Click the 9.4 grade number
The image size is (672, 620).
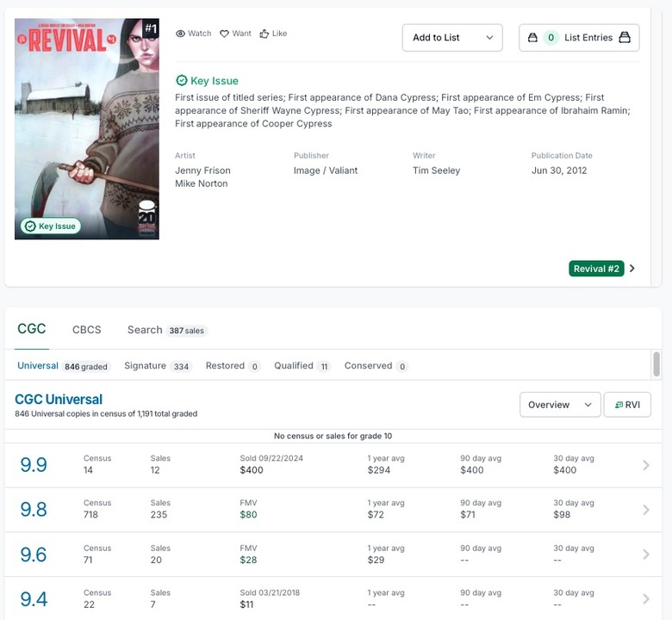[34, 599]
